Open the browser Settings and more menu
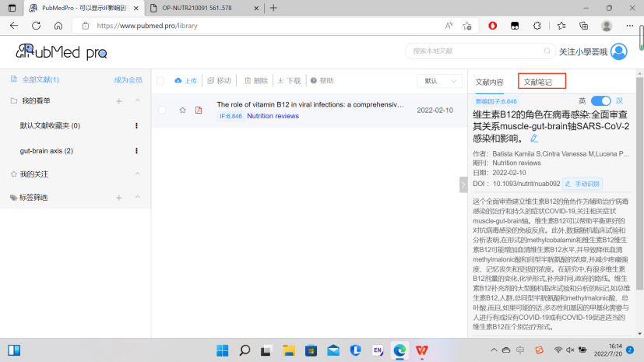This screenshot has width=644, height=362. [630, 26]
